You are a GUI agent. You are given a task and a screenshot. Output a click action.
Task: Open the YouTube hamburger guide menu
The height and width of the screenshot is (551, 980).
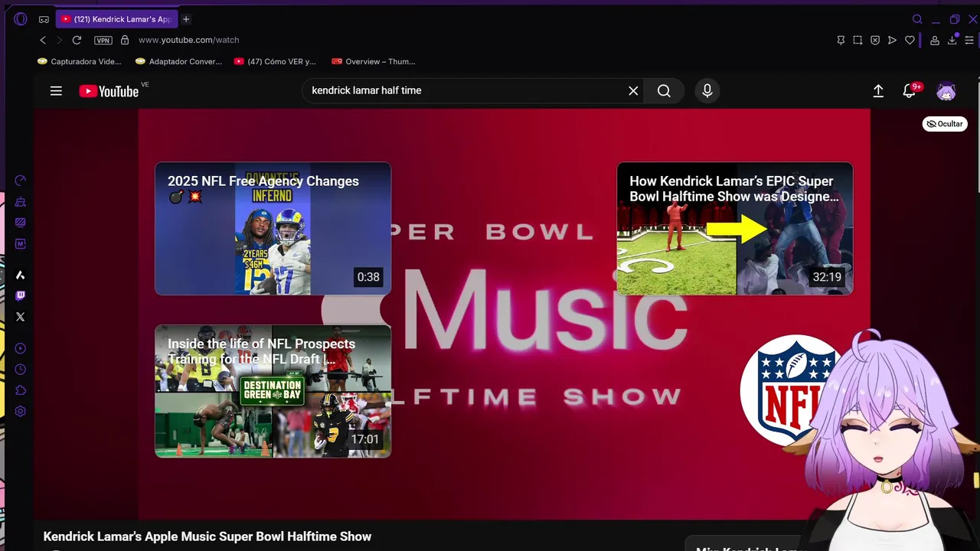[56, 91]
